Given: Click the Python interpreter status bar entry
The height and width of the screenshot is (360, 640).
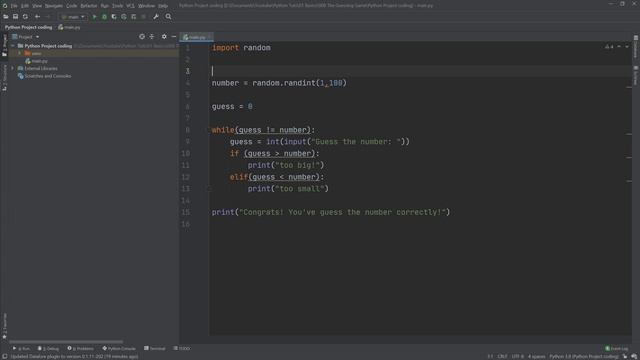Looking at the screenshot, I should 584,356.
